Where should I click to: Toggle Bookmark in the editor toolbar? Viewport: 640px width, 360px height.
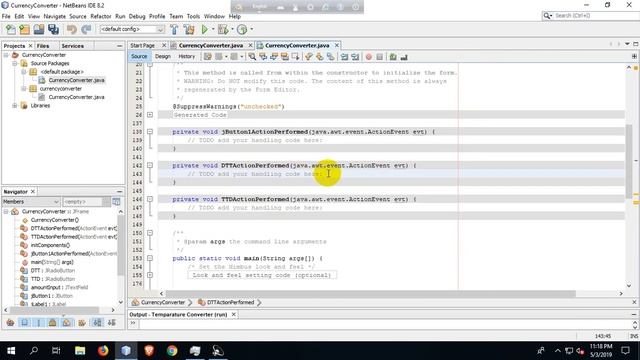331,57
